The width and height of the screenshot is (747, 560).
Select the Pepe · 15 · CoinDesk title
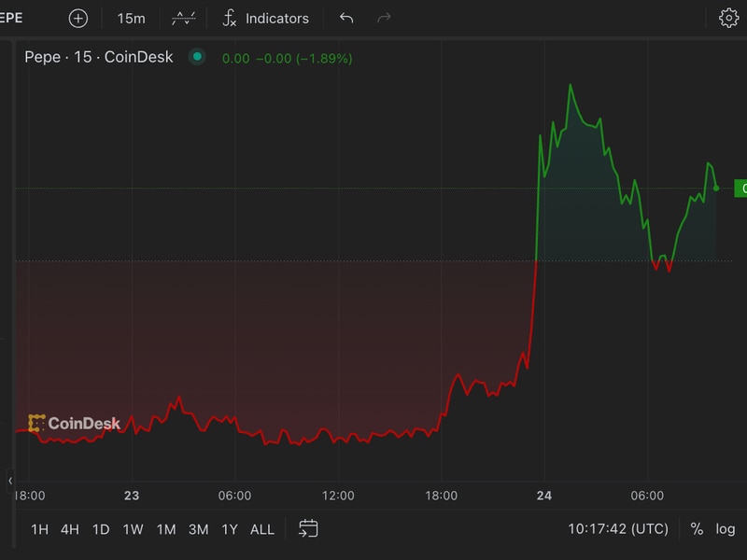(99, 57)
